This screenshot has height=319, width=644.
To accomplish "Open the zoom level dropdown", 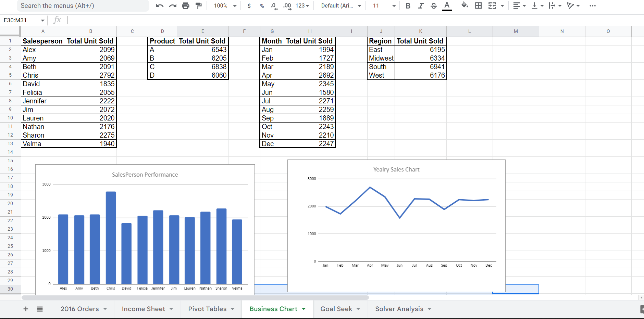I will (x=225, y=6).
